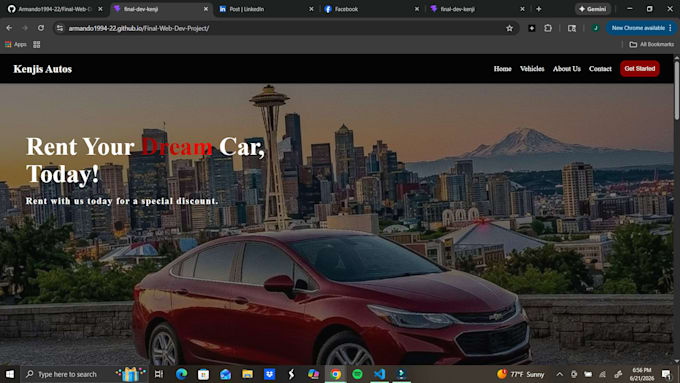Bookmark this page with the star icon
The height and width of the screenshot is (383, 680).
(x=510, y=28)
